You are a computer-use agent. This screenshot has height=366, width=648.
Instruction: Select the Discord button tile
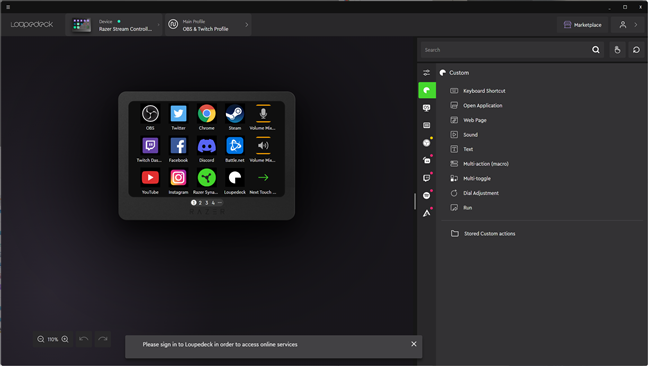pyautogui.click(x=207, y=149)
